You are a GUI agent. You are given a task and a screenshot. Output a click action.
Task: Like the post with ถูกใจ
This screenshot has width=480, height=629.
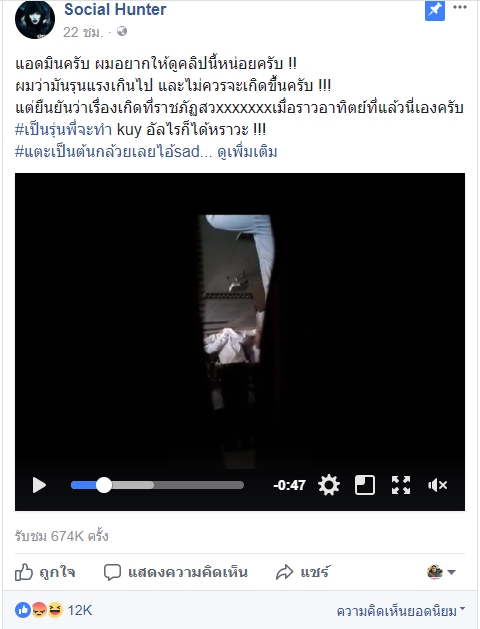coord(45,572)
